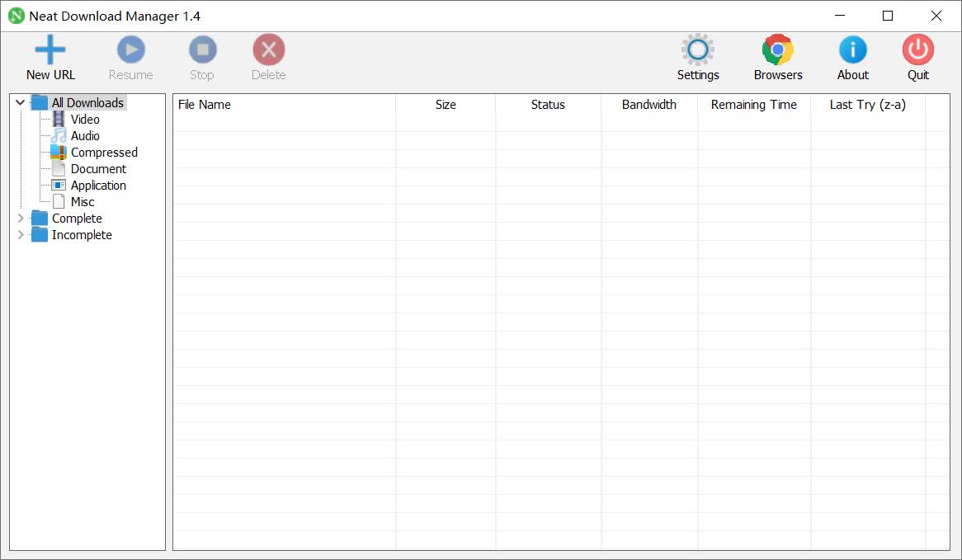Screen dimensions: 962x560
Task: Toggle Last Try (z-a) sort header
Action: click(x=867, y=105)
